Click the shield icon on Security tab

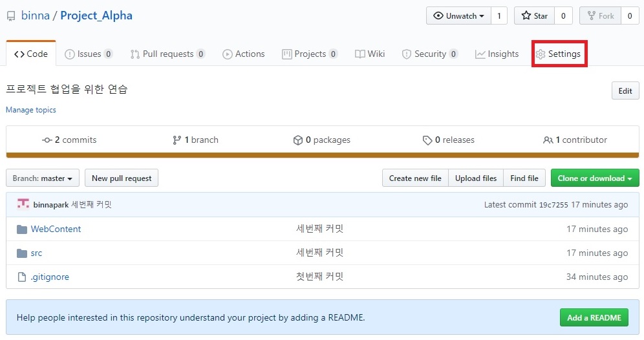click(407, 54)
